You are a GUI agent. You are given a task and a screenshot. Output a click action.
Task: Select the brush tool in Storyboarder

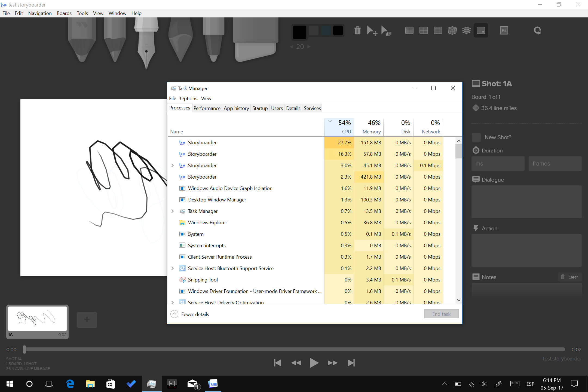(180, 40)
